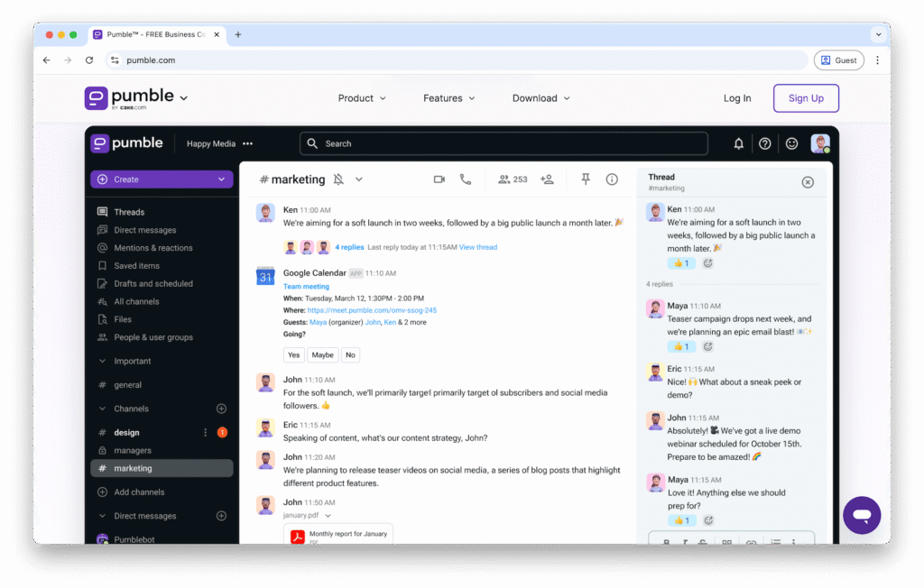Image resolution: width=924 pixels, height=588 pixels.
Task: Open the Features navigation menu
Action: [x=448, y=98]
